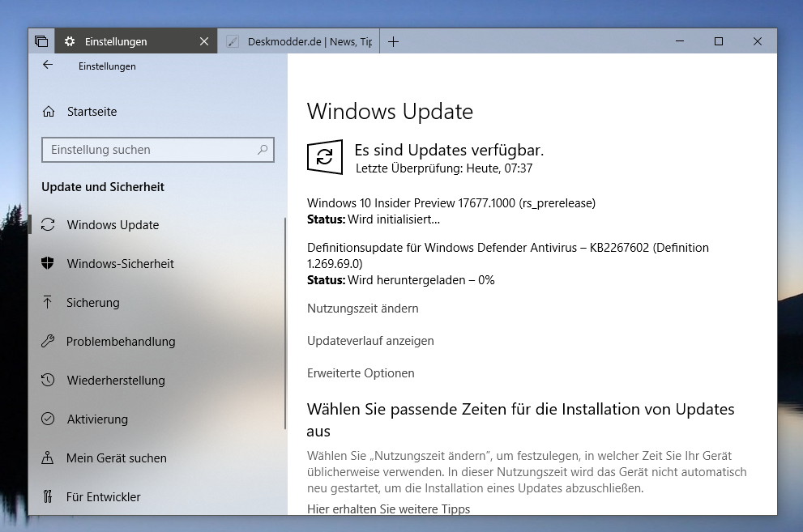Open Nutzungszeit ändern link

pos(362,309)
